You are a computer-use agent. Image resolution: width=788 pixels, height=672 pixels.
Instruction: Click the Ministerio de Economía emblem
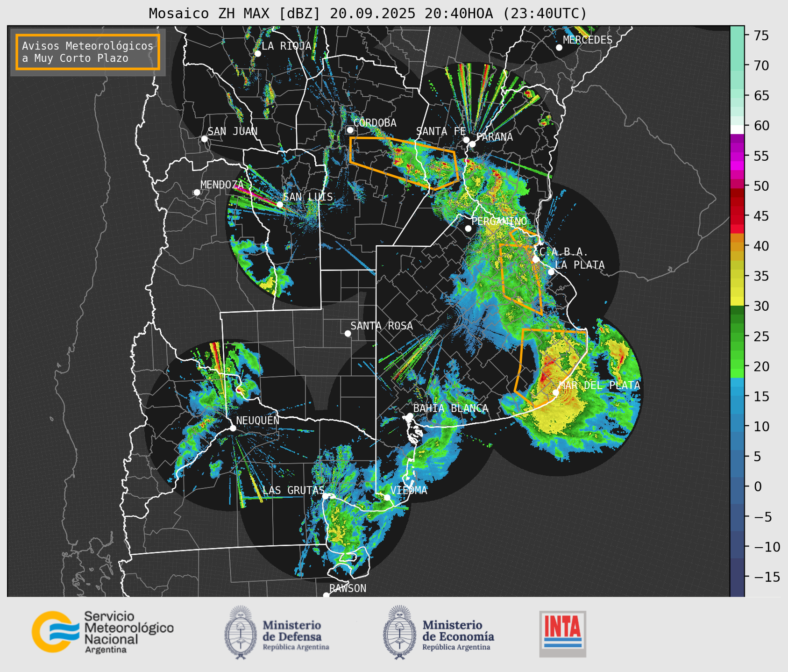[399, 632]
